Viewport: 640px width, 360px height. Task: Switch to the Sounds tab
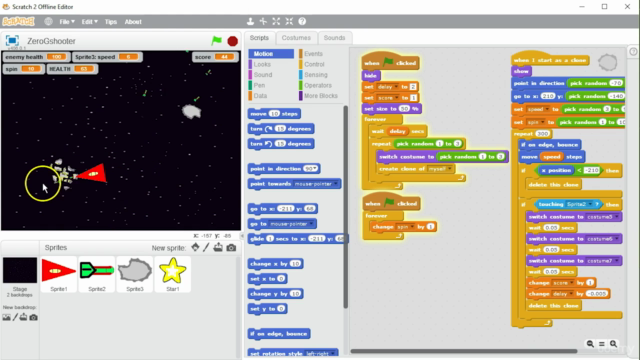[335, 38]
